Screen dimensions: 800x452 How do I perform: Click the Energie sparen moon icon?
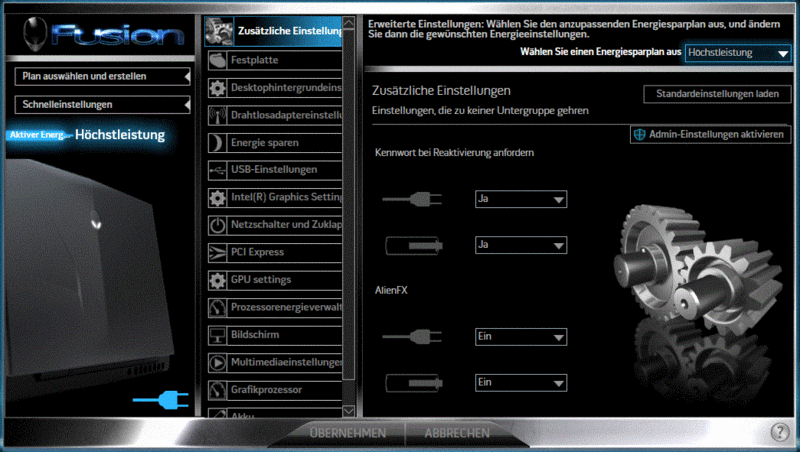217,143
